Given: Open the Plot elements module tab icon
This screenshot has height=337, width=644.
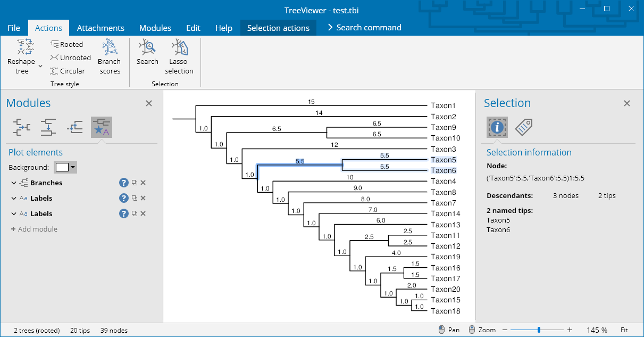Looking at the screenshot, I should click(x=101, y=127).
